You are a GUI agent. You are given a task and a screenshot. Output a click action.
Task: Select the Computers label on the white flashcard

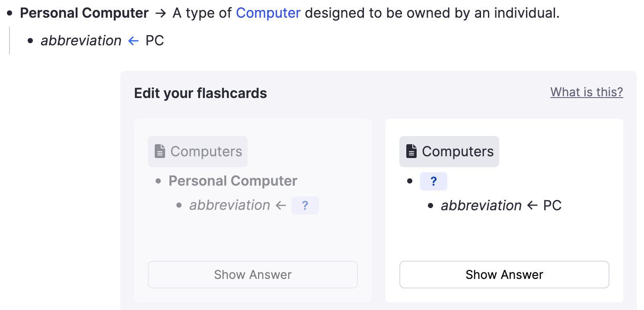(458, 152)
